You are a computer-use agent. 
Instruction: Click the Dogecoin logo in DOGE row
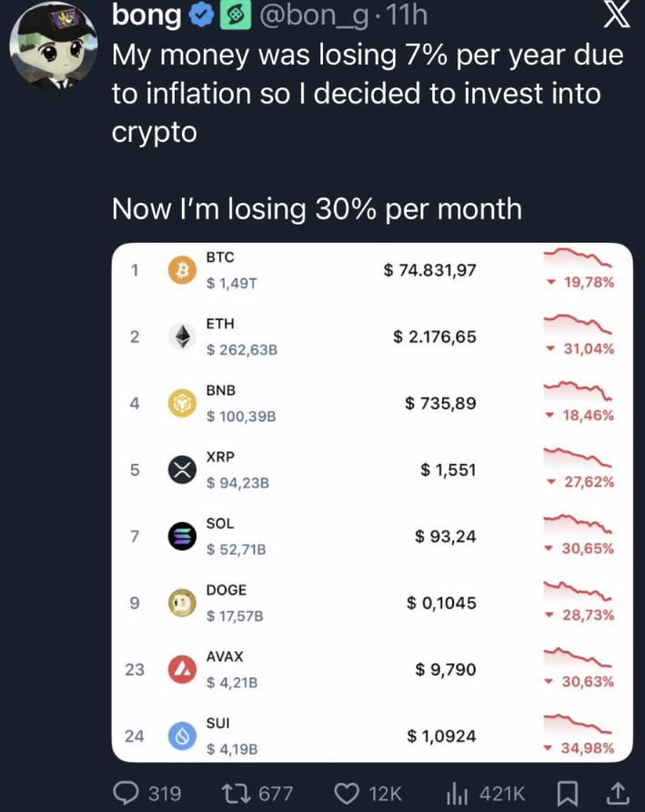(182, 603)
